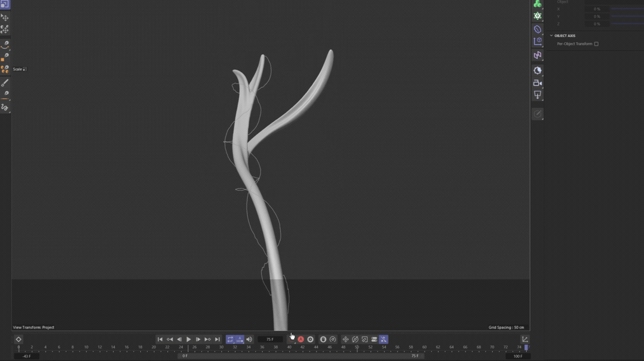Click the Y value field showing 0 %
This screenshot has height=361, width=644.
(x=596, y=17)
